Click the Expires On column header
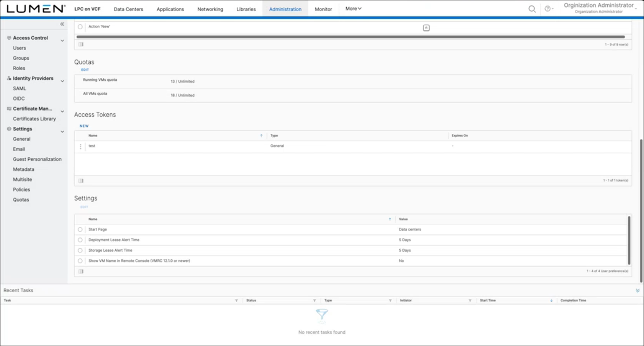This screenshot has width=644, height=346. coord(460,136)
